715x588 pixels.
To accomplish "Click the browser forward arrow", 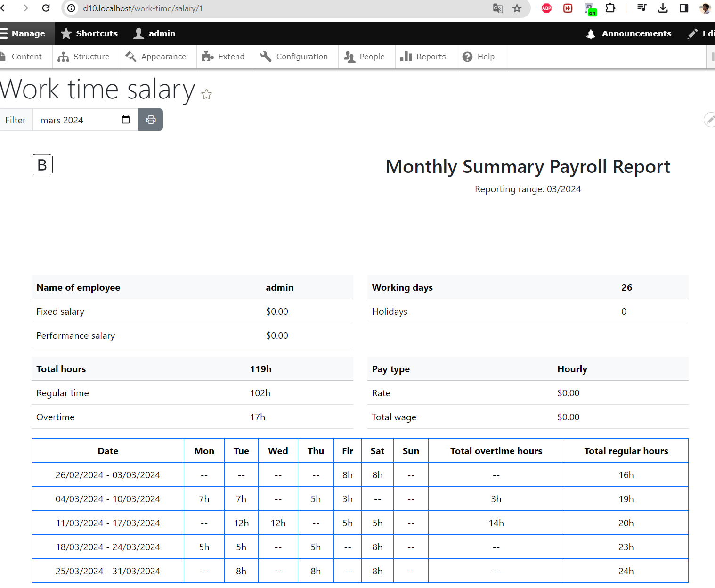I will pos(24,8).
